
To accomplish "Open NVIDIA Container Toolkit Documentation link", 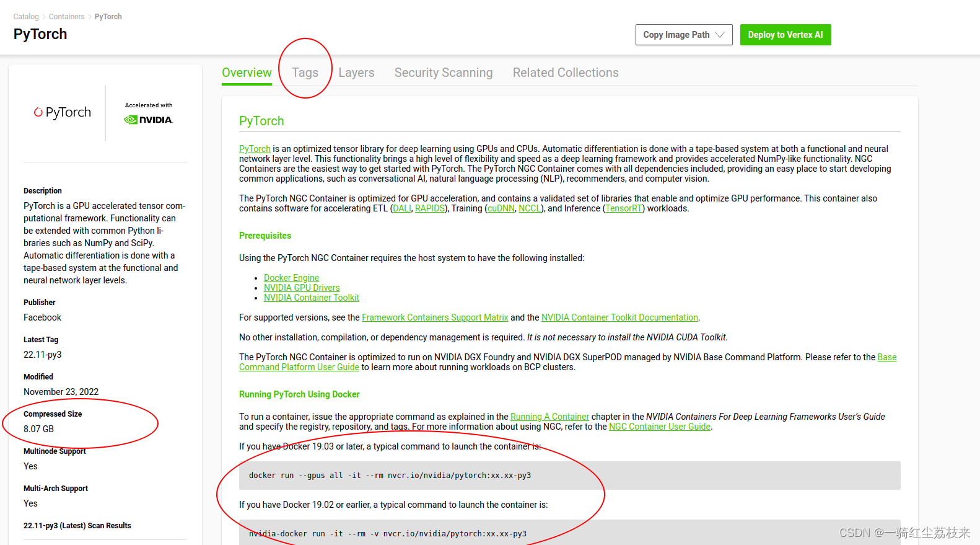I will [x=619, y=317].
